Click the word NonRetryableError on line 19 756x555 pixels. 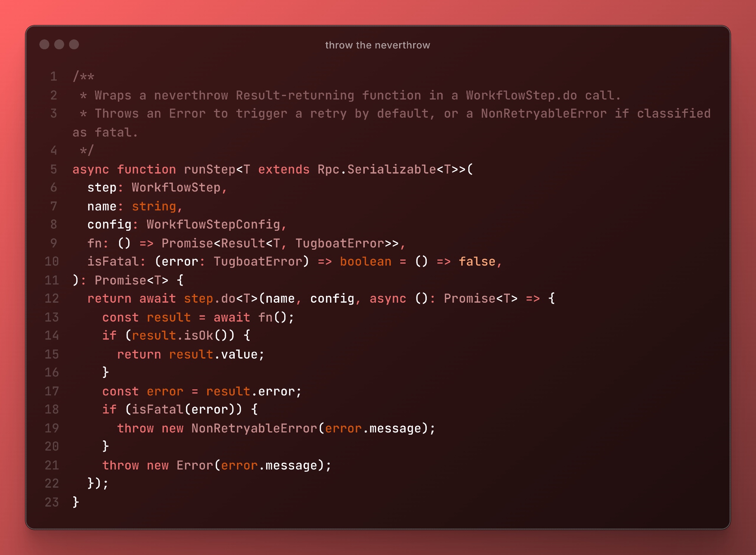[x=254, y=428]
